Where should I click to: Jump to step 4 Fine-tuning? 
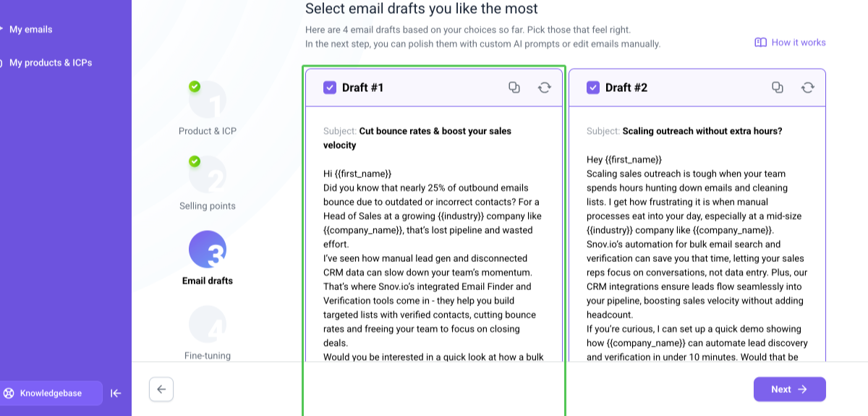coord(208,324)
